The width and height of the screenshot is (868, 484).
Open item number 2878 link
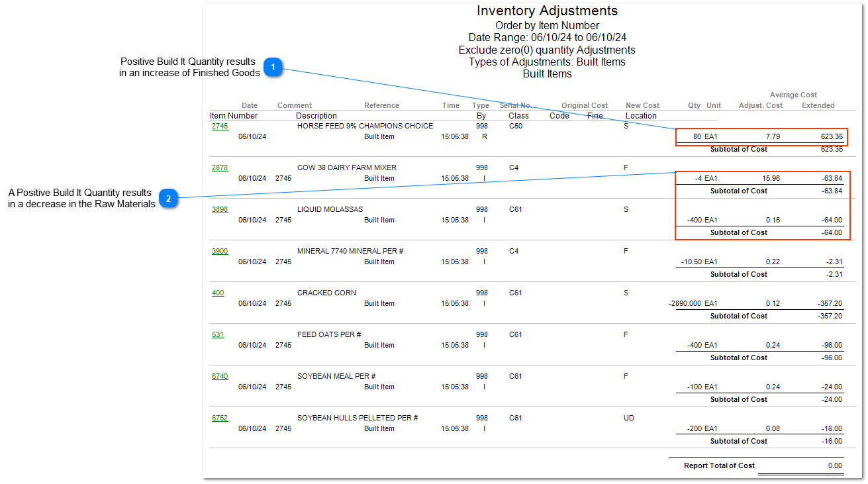tap(220, 168)
